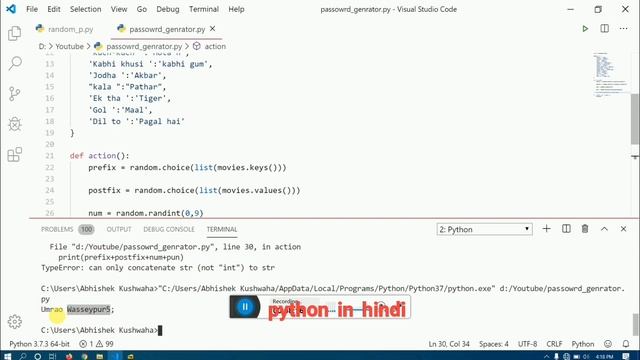This screenshot has height=360, width=640.
Task: Change file encoding UTF-8
Action: pos(527,344)
